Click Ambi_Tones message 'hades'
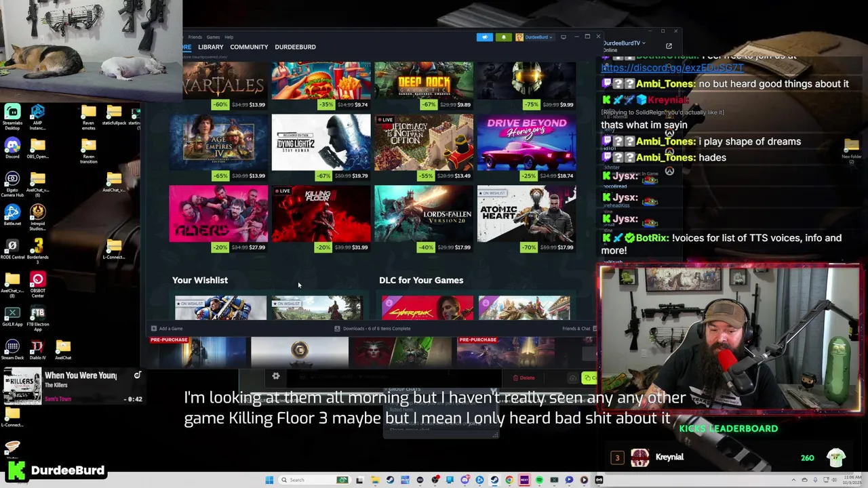The width and height of the screenshot is (868, 488). [712, 157]
